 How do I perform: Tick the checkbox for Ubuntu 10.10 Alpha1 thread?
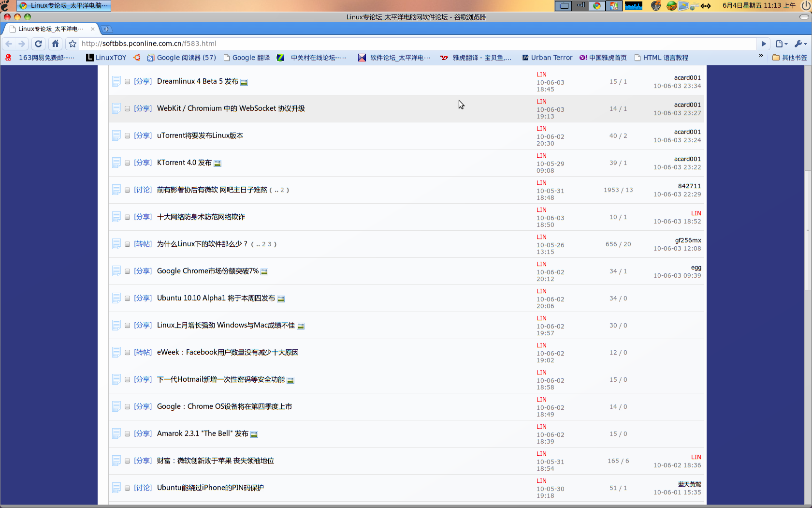[128, 299]
